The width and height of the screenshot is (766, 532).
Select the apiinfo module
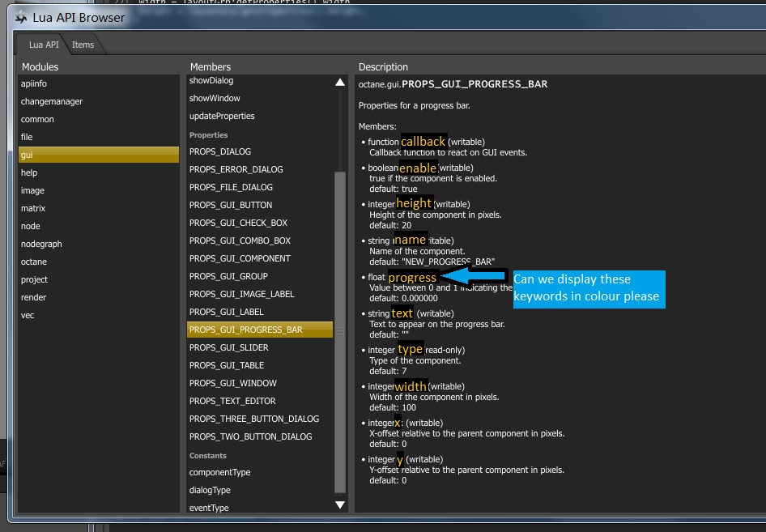click(99, 83)
